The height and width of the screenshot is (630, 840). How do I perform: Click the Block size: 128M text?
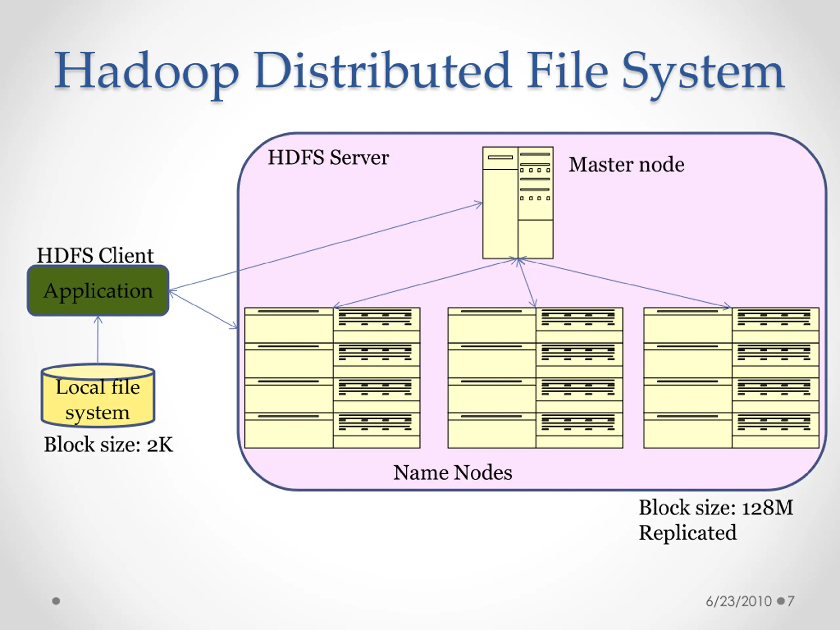716,507
